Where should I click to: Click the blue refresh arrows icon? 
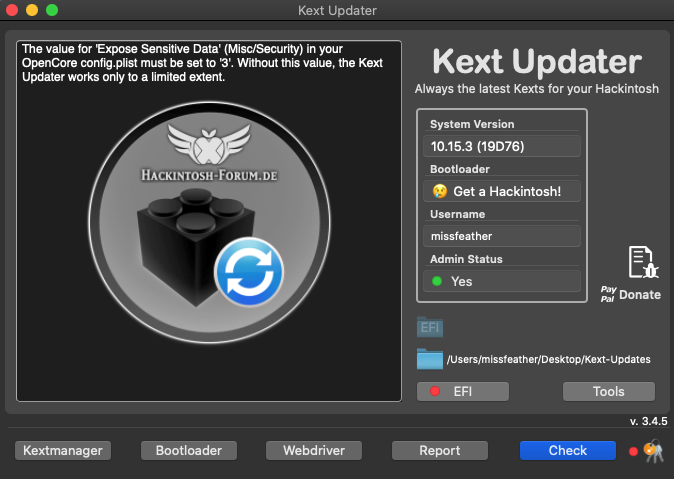point(249,270)
